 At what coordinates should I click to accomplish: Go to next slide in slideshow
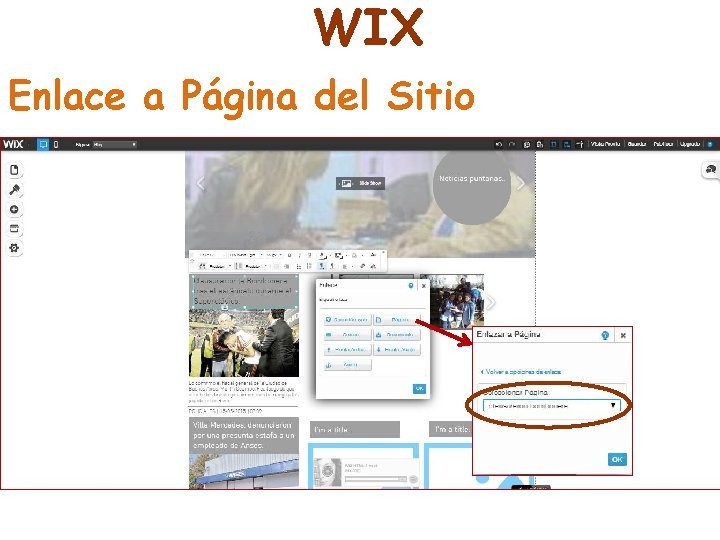(x=521, y=184)
